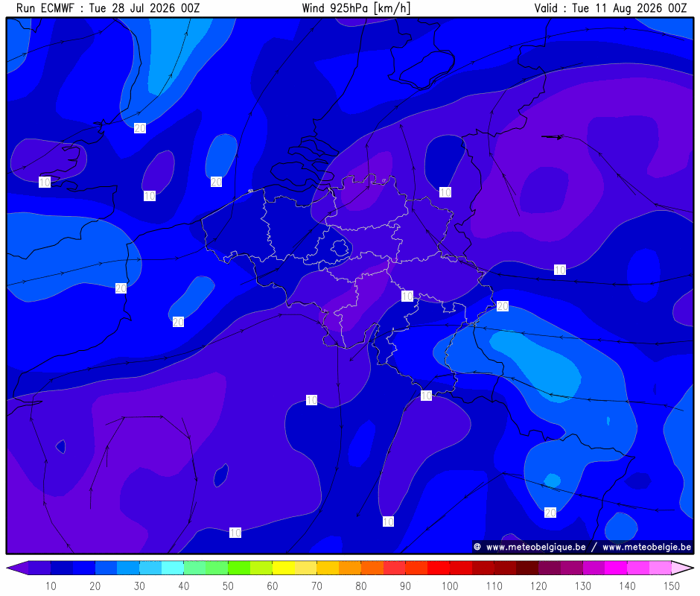The width and height of the screenshot is (700, 596).
Task: Click the cyan 40 km/h legend swatch
Action: 173,568
